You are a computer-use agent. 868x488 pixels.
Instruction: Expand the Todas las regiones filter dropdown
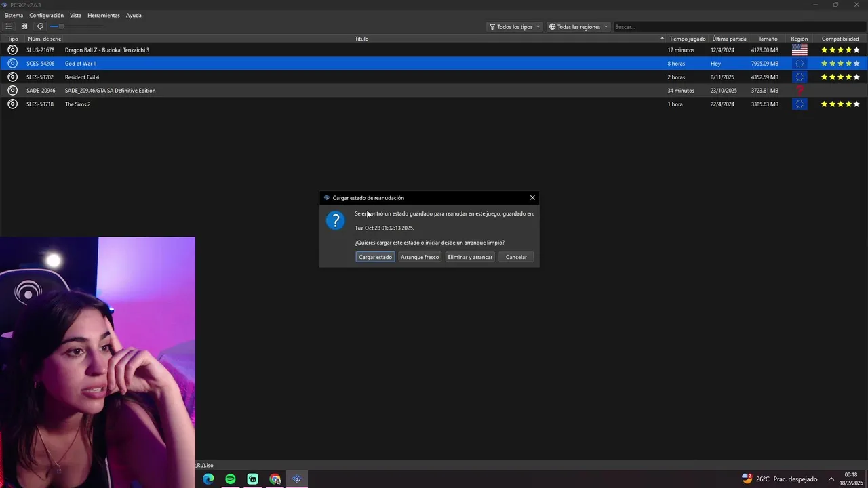pos(578,26)
